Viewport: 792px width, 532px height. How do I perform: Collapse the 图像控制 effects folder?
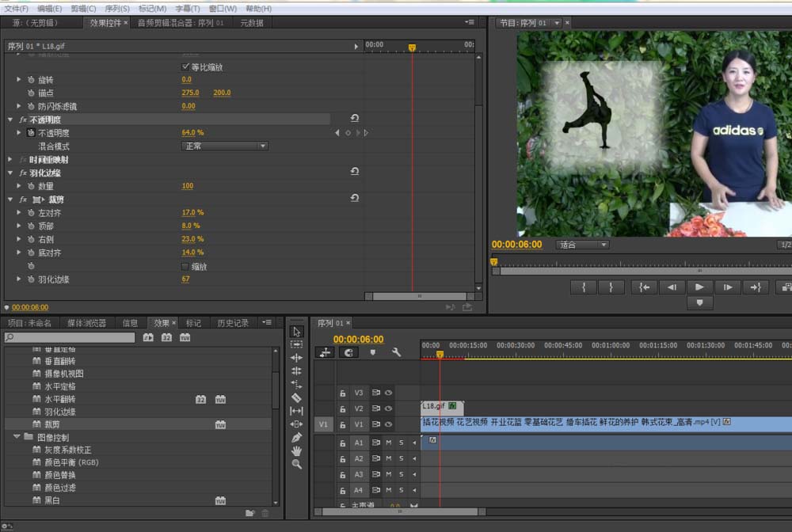(x=17, y=437)
